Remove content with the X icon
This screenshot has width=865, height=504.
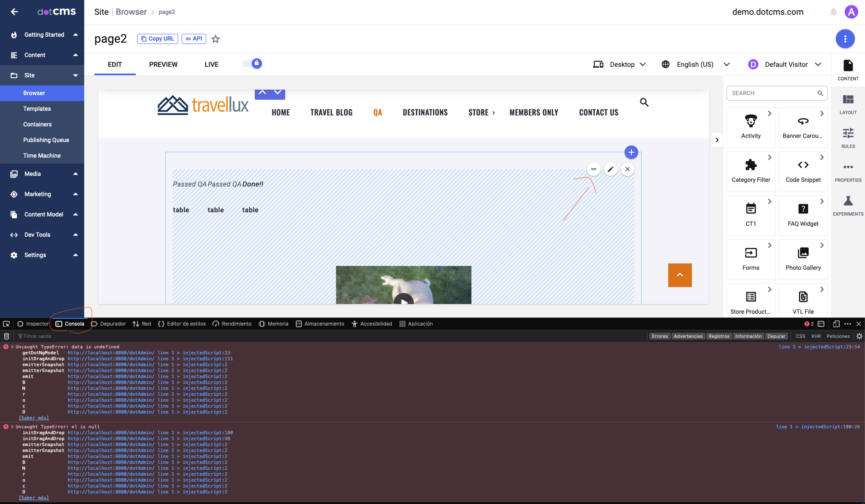coord(628,169)
